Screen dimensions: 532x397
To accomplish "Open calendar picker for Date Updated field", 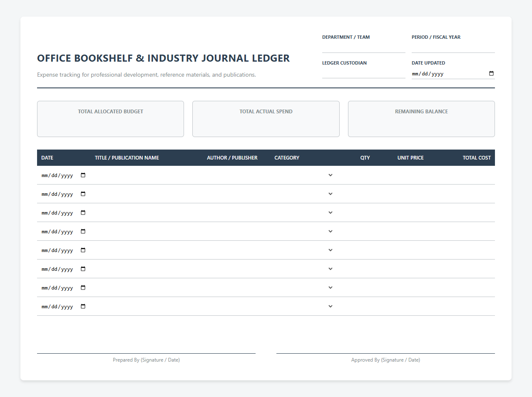I will (491, 74).
